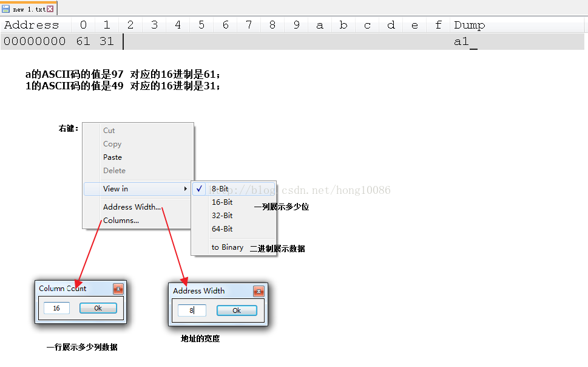
Task: Click the Address column header
Action: [32, 25]
